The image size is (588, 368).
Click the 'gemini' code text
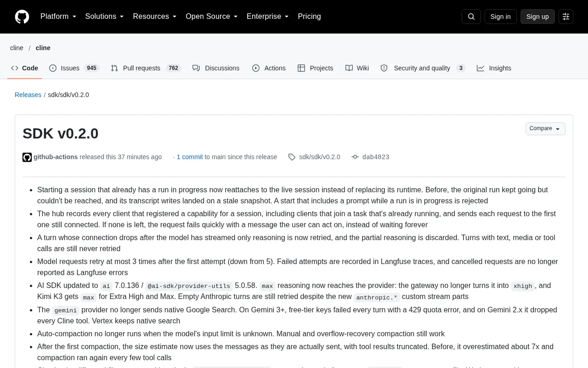click(66, 310)
